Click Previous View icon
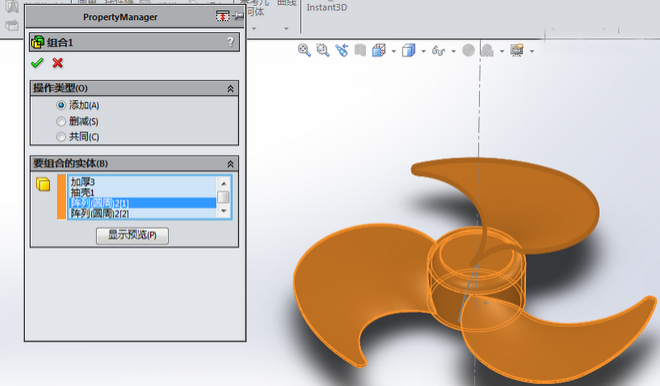The image size is (660, 386). 342,50
